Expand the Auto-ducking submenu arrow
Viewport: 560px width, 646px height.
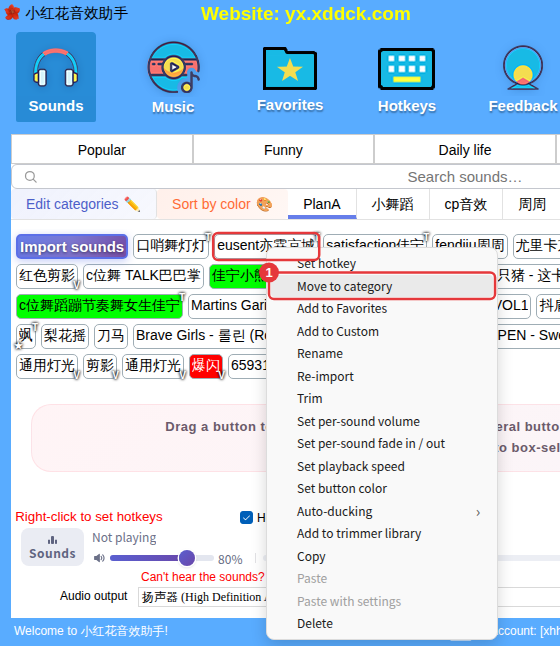click(478, 513)
